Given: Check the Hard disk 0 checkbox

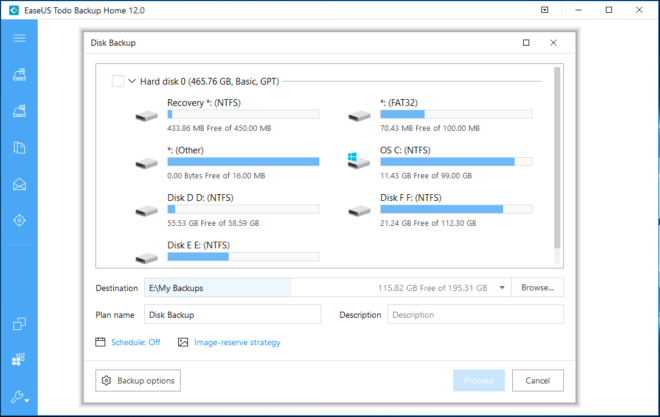Looking at the screenshot, I should [x=118, y=81].
